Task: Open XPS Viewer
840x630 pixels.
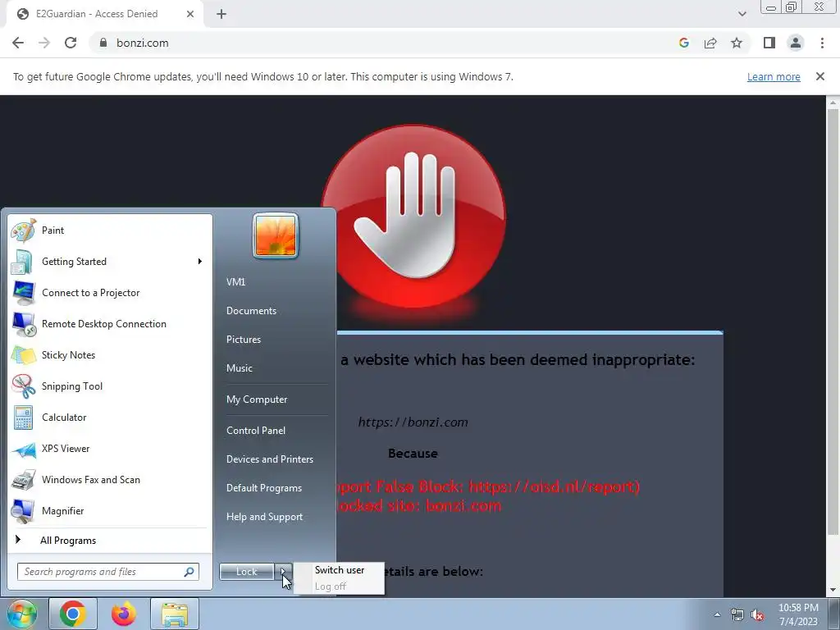Action: [111, 449]
